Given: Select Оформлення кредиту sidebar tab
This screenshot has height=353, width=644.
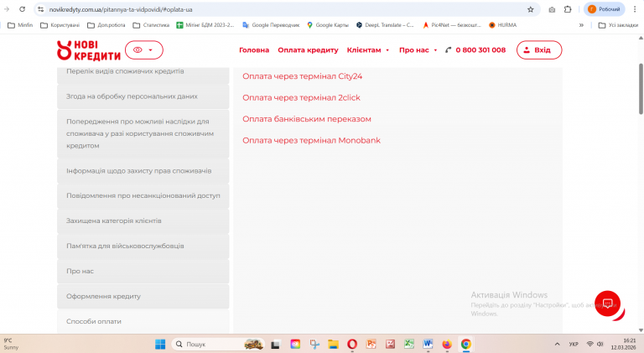Looking at the screenshot, I should [143, 296].
